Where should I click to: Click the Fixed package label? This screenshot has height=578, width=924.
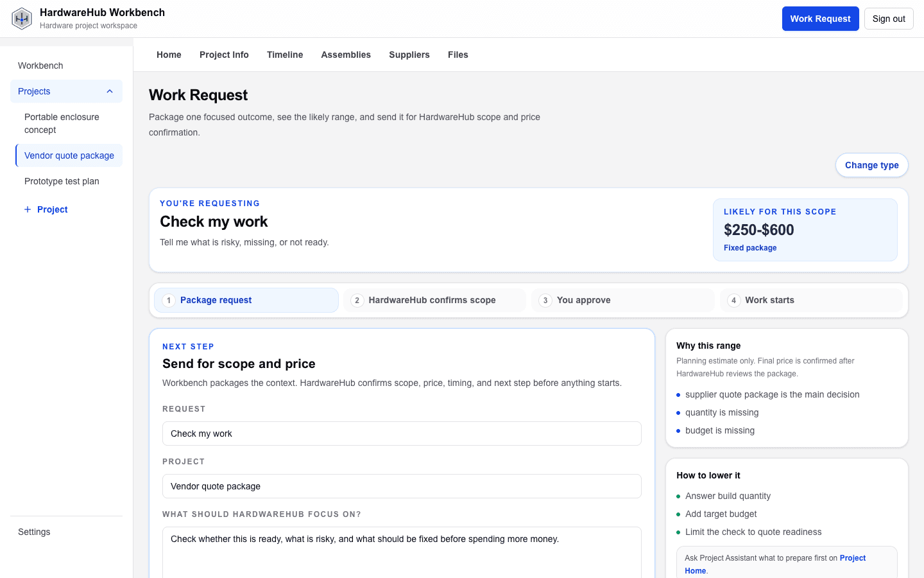[x=750, y=248]
